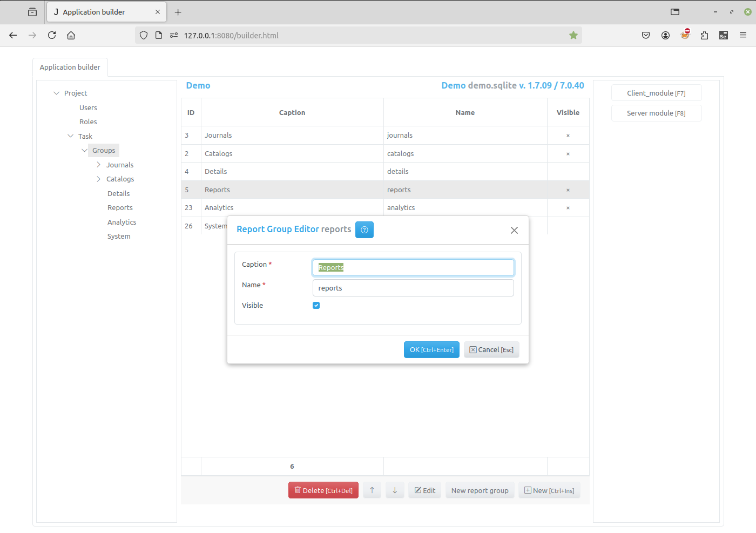Click the Delete trash icon
The height and width of the screenshot is (533, 756).
coord(298,490)
